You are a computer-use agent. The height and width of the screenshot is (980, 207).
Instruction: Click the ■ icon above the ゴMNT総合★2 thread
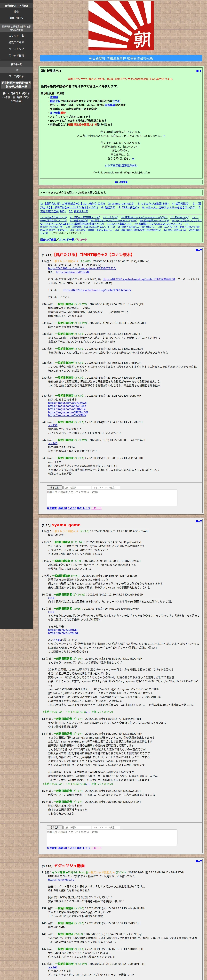click(x=196, y=250)
